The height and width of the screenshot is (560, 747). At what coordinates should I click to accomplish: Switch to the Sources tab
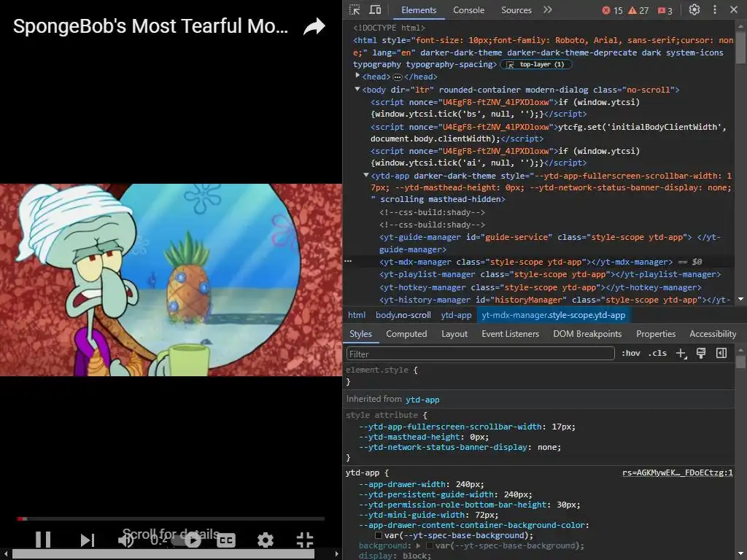tap(516, 10)
